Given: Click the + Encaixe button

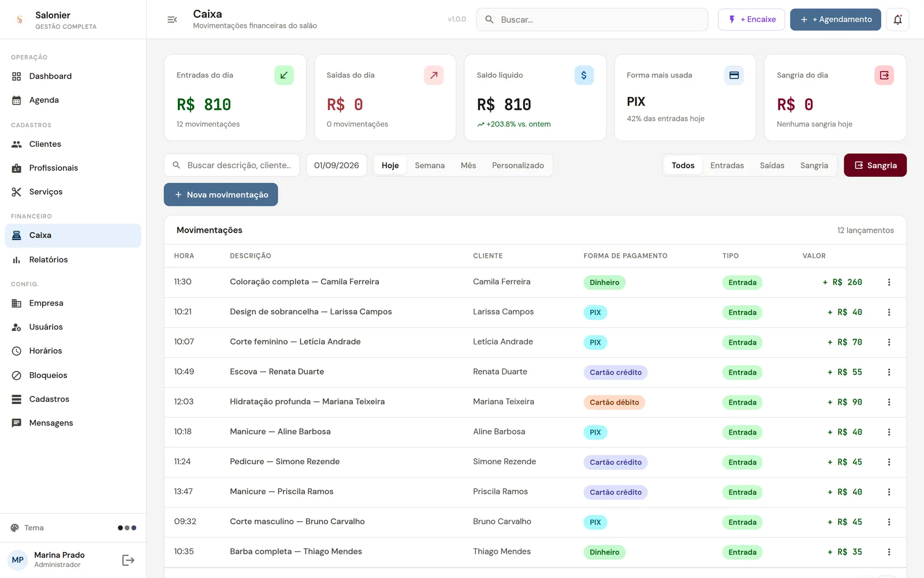Looking at the screenshot, I should tap(751, 20).
